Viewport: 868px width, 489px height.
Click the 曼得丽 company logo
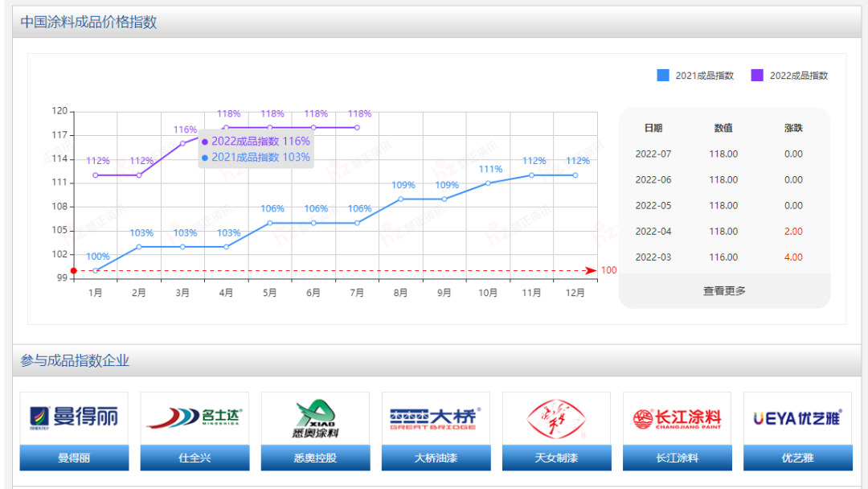74,417
